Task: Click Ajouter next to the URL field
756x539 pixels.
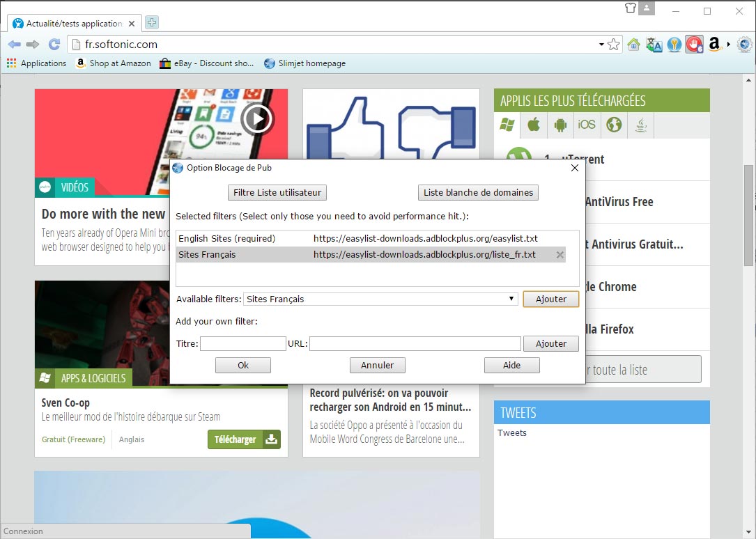Action: click(x=551, y=343)
